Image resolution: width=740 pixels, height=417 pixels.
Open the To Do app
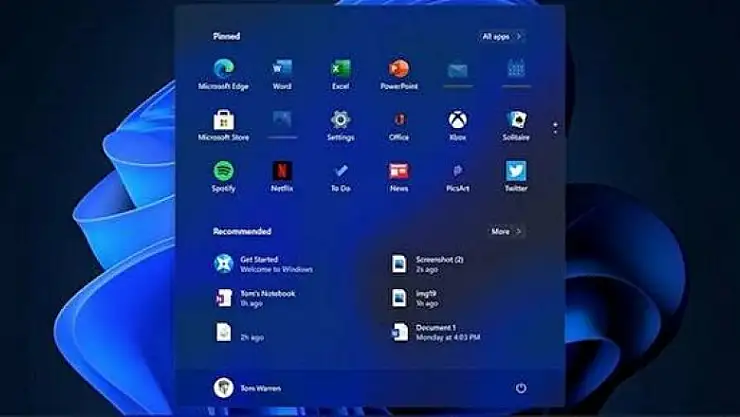340,176
